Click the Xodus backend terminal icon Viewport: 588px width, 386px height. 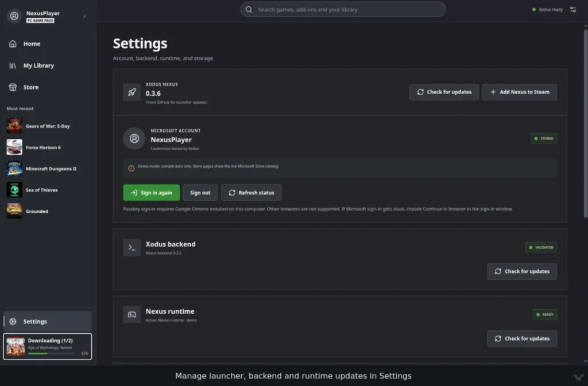131,247
